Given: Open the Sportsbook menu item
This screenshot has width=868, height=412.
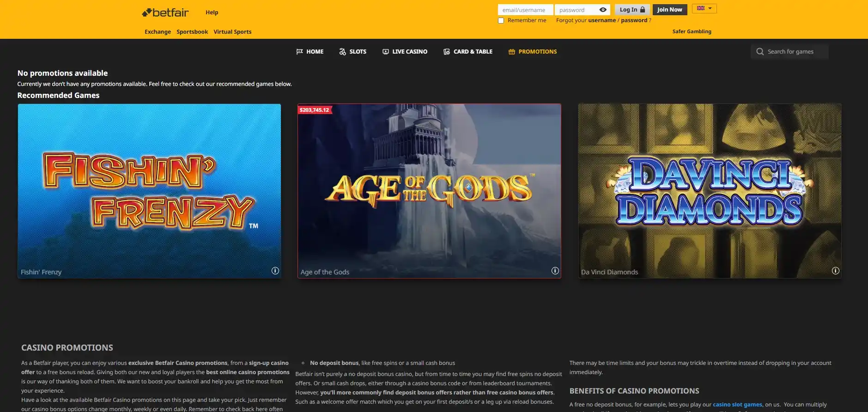Looking at the screenshot, I should tap(192, 32).
